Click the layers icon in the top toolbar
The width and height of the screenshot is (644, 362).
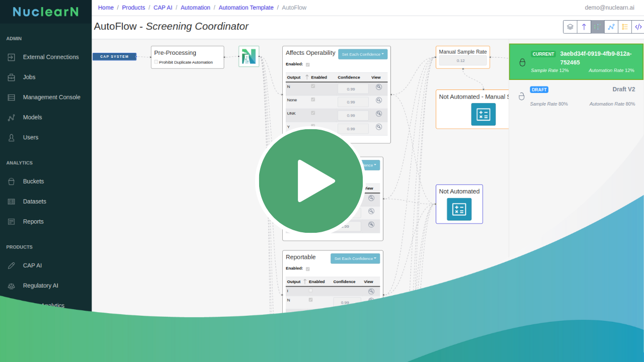tap(570, 27)
